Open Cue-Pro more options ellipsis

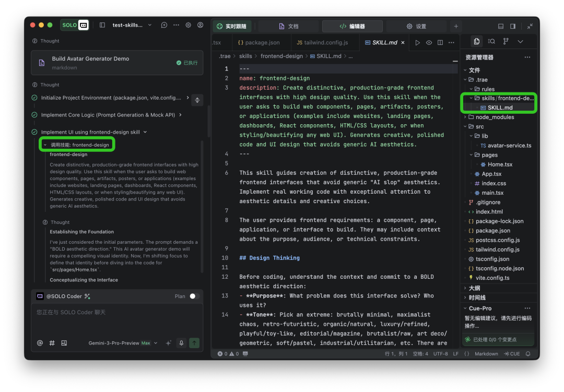[527, 308]
